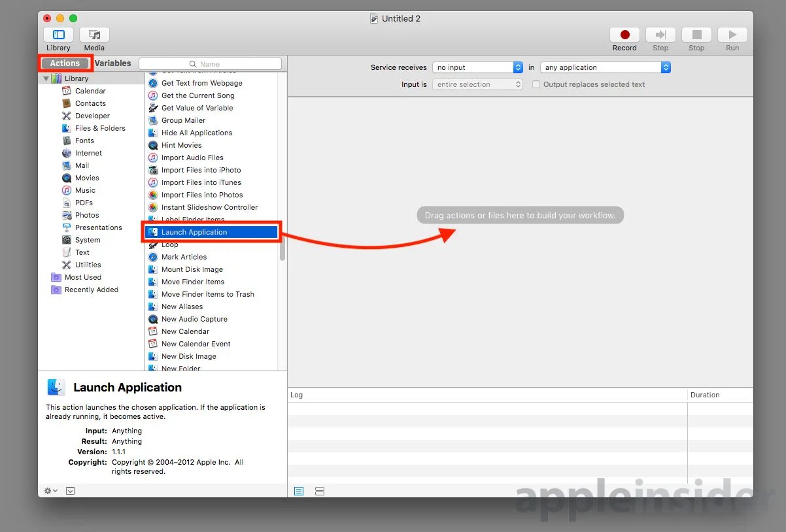Screen dimensions: 786x532
Task: Select the Movies library category
Action: point(87,178)
